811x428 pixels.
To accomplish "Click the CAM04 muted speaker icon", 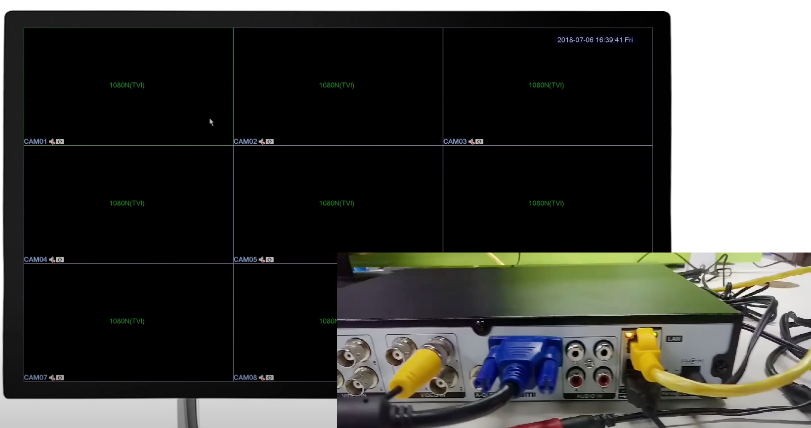I will pyautogui.click(x=52, y=259).
